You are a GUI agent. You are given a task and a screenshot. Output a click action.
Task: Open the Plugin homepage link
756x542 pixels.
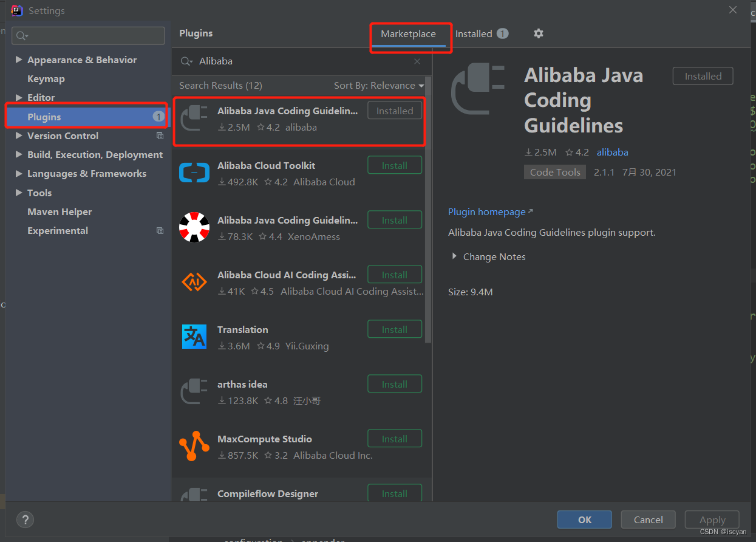click(491, 211)
